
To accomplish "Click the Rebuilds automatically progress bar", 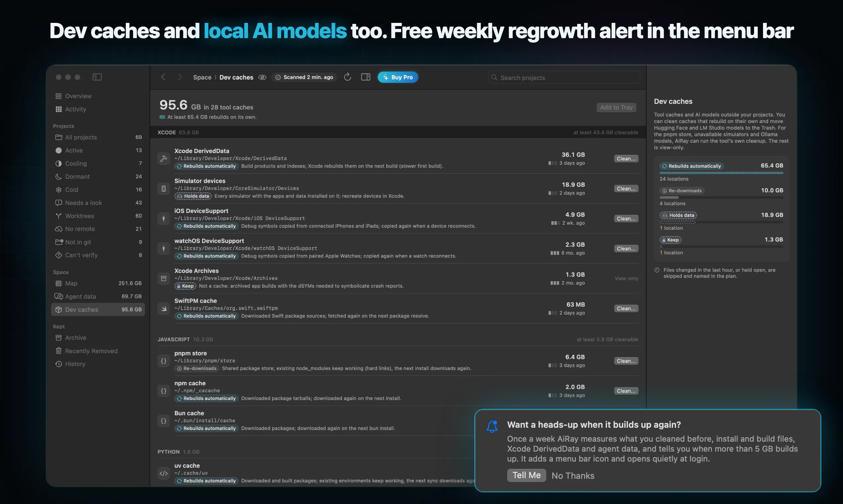I will point(721,173).
